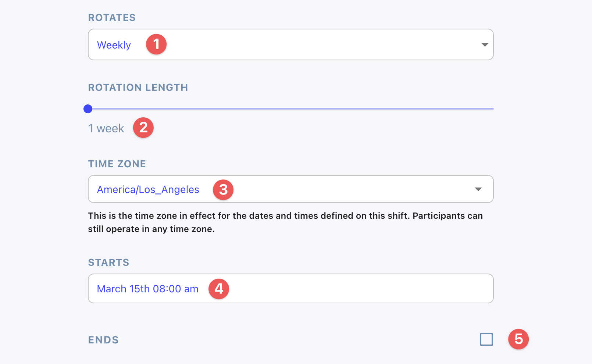
Task: Click red annotation badge number 3
Action: pyautogui.click(x=223, y=190)
